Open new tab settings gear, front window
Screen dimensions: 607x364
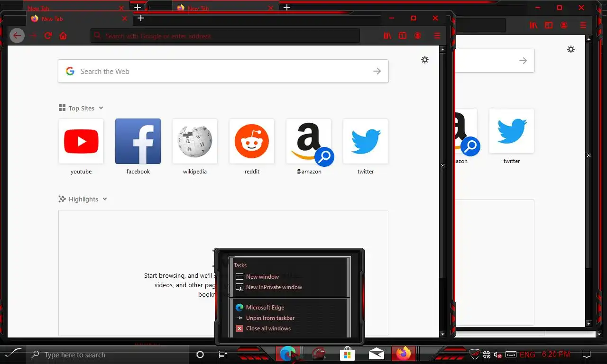click(425, 60)
